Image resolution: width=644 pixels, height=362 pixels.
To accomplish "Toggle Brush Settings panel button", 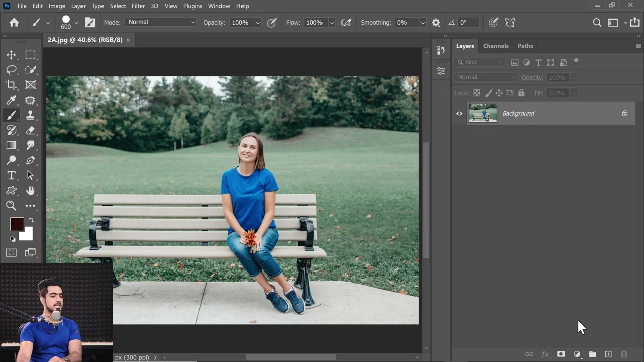I will (90, 22).
